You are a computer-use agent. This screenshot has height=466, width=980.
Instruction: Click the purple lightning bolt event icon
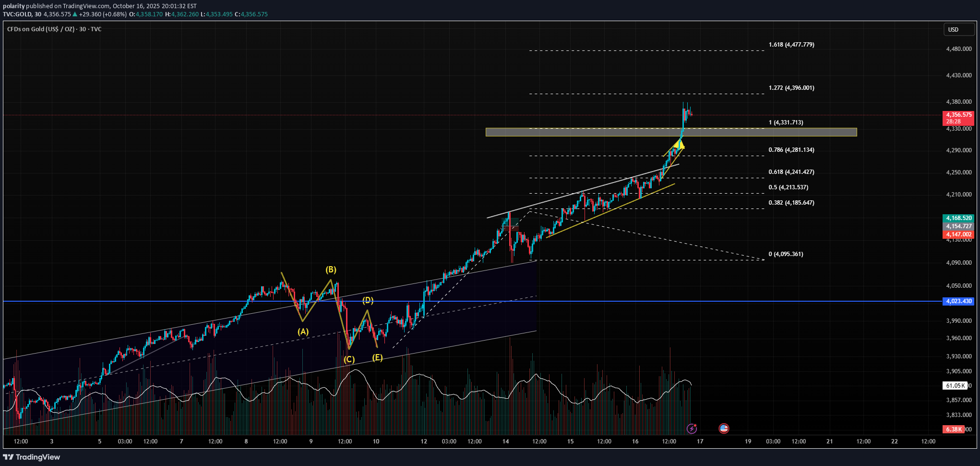[692, 429]
